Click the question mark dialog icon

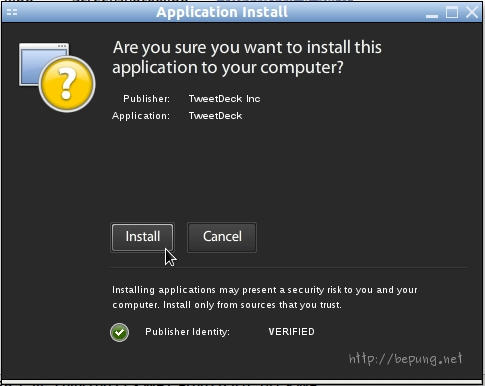[57, 77]
